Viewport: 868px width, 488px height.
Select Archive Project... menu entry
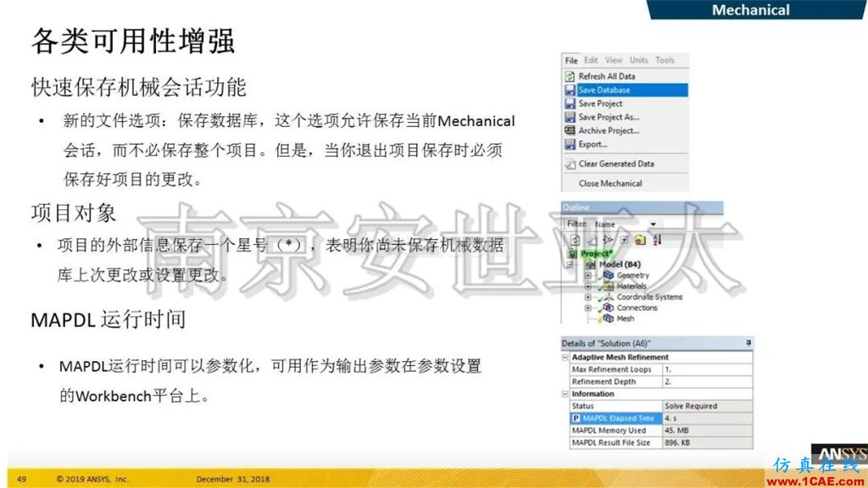pyautogui.click(x=626, y=130)
